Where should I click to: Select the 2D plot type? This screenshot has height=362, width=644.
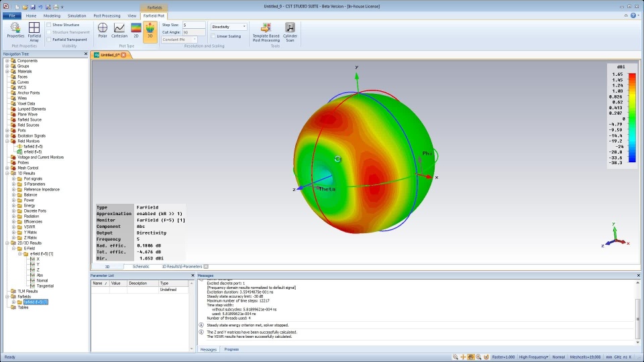136,31
